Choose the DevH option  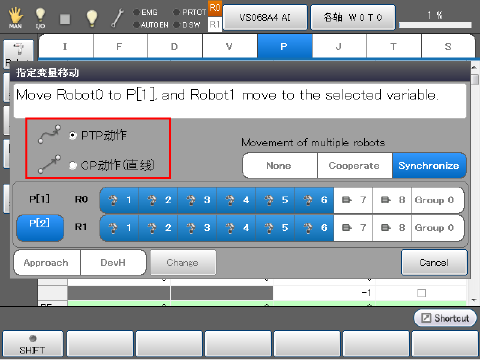113,263
